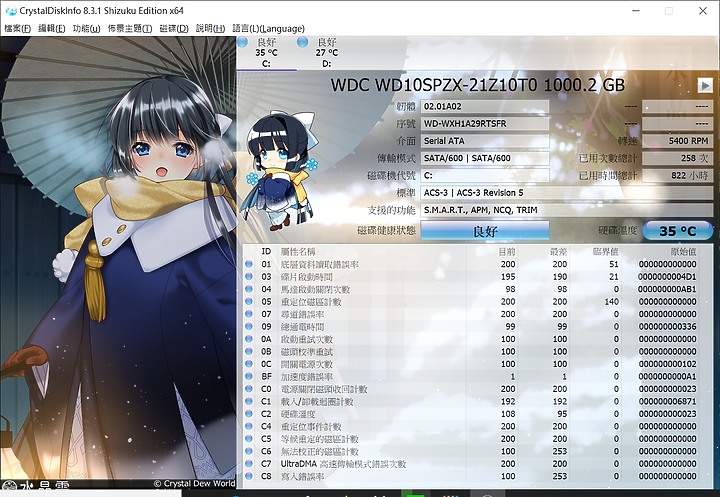The width and height of the screenshot is (720, 497).
Task: Click the status dot for attribute 0B
Action: click(x=249, y=351)
